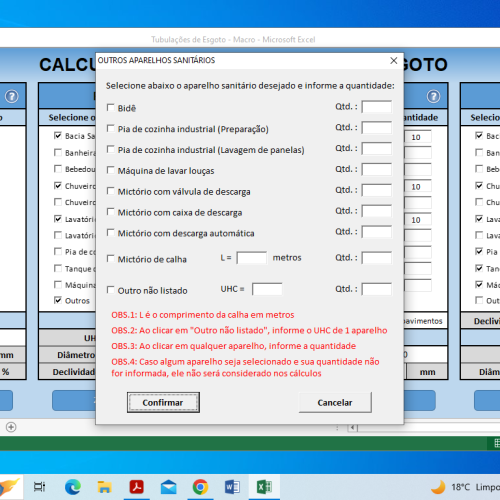Select Mictório com caixa de descarga
This screenshot has width=500, height=500.
coord(110,212)
